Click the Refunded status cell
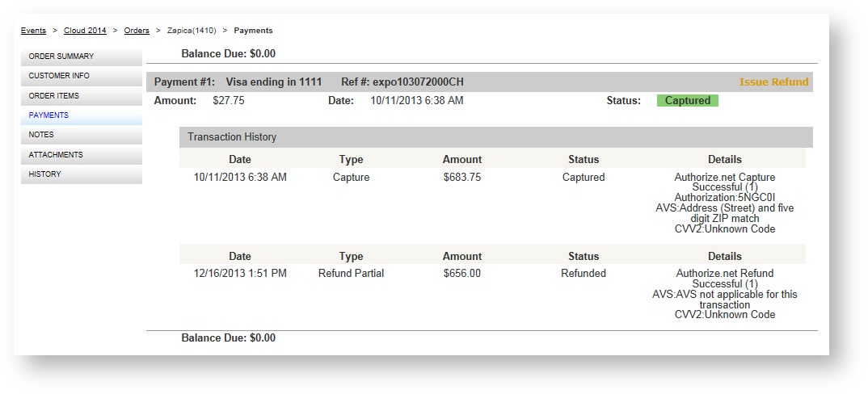Image resolution: width=868 pixels, height=394 pixels. (584, 274)
